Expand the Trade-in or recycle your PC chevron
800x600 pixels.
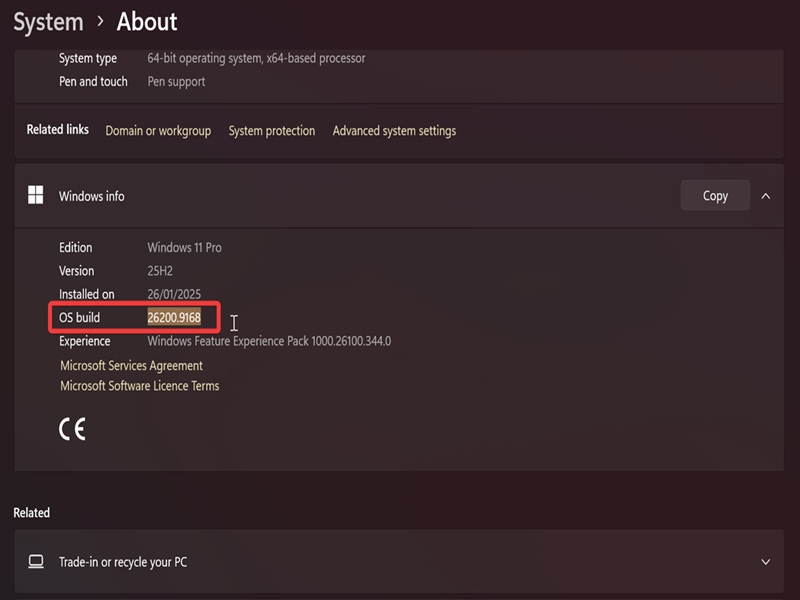tap(765, 562)
